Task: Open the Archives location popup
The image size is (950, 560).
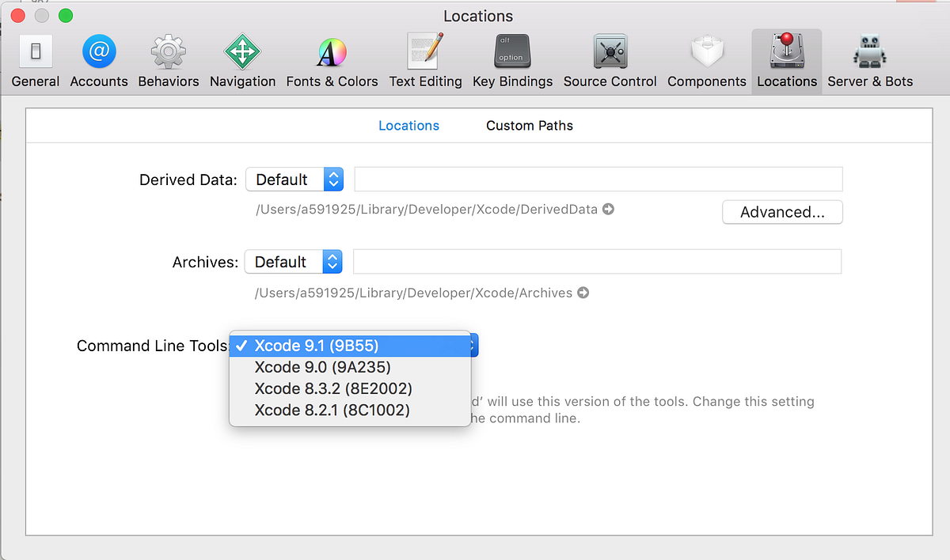Action: 294,261
